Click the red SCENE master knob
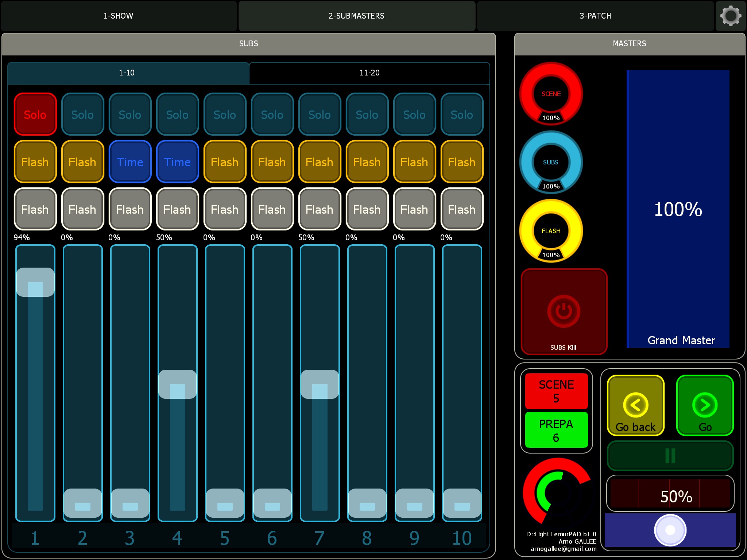Screen dimensions: 747x560 (551, 93)
